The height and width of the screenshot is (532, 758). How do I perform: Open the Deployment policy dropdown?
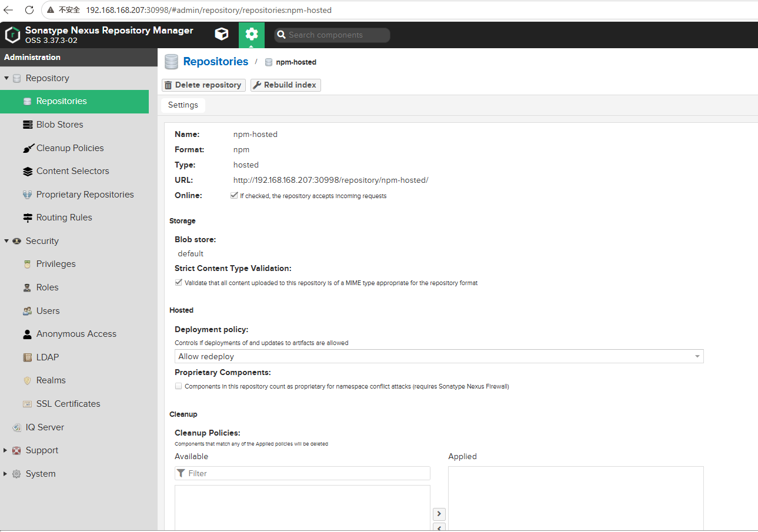click(x=439, y=356)
